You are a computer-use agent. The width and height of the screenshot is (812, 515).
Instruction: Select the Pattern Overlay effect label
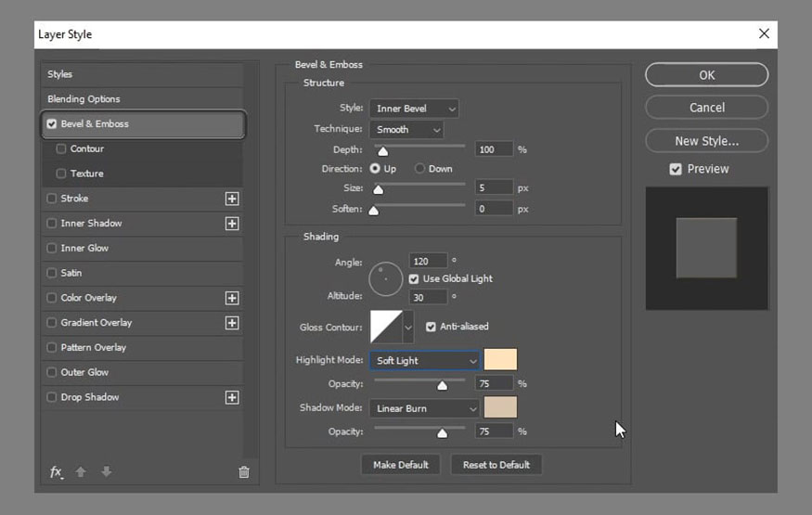click(x=94, y=347)
